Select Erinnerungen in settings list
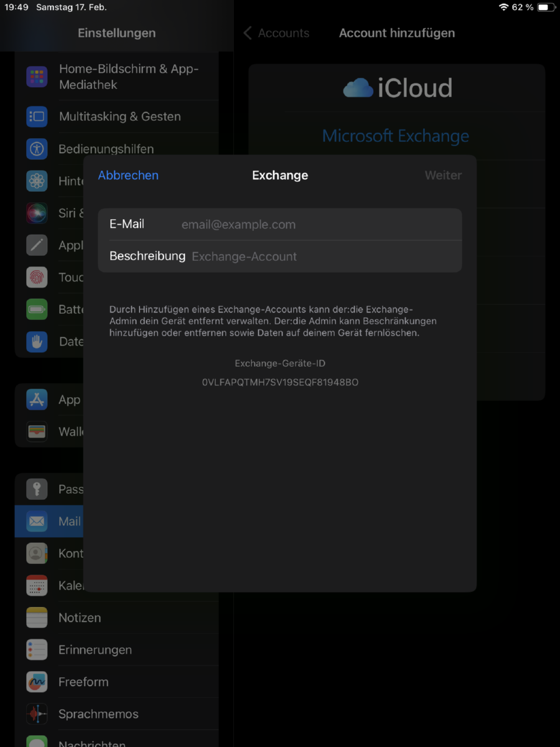This screenshot has height=747, width=560. coord(95,650)
